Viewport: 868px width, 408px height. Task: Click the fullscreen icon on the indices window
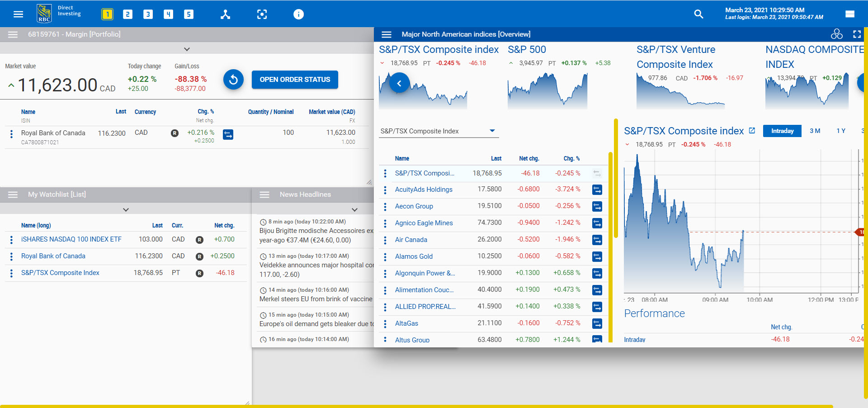point(857,34)
